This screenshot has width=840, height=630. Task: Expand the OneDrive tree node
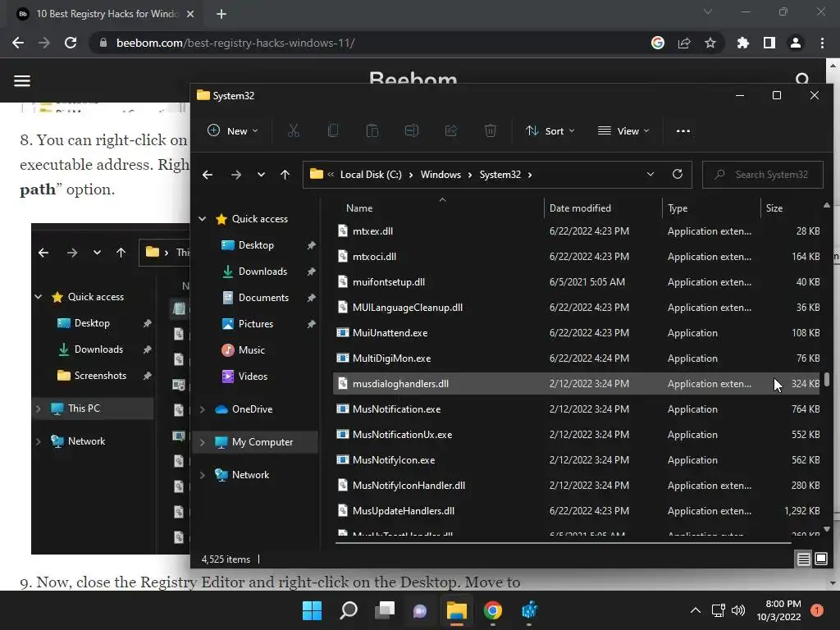click(x=203, y=409)
